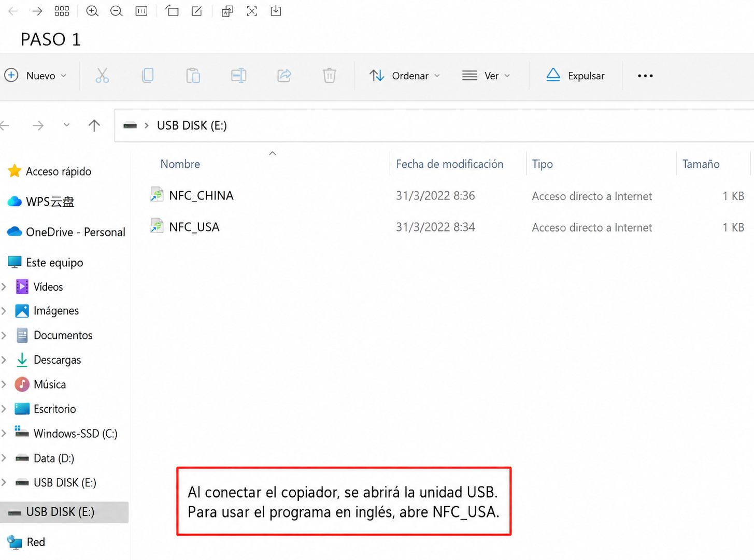Click the Copy icon in Explorer toolbar
The height and width of the screenshot is (560, 754).
(148, 76)
